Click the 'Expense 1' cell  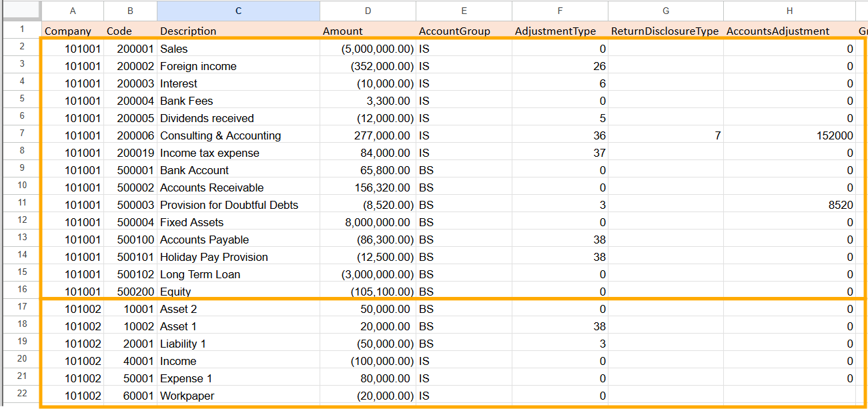pos(239,378)
